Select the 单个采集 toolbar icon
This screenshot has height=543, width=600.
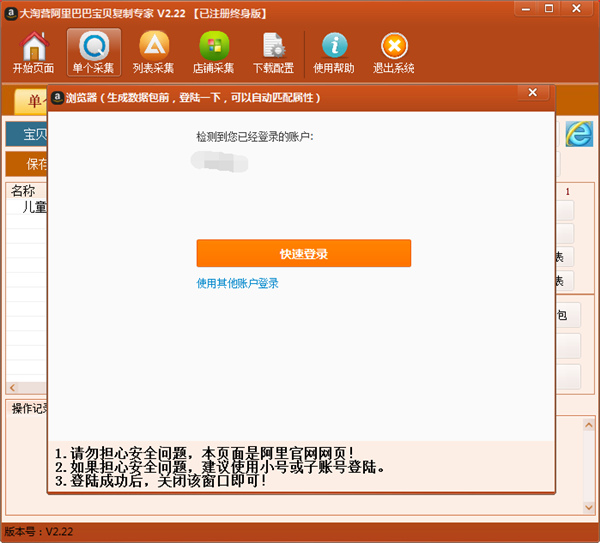(x=94, y=52)
